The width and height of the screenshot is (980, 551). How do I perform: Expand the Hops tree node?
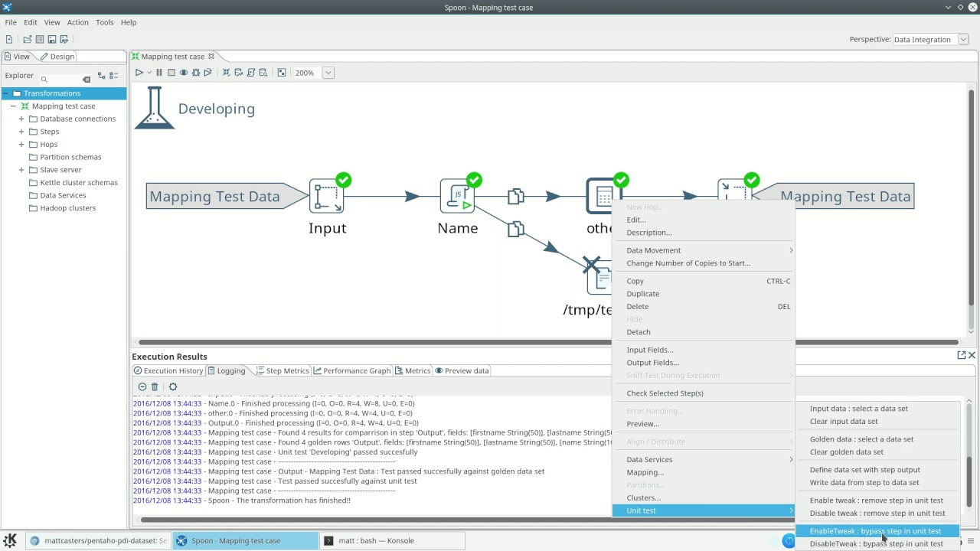click(x=21, y=145)
